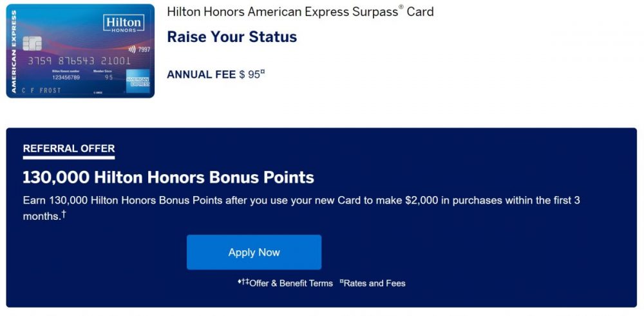Click the Hilton Honors logo on card

[124, 25]
